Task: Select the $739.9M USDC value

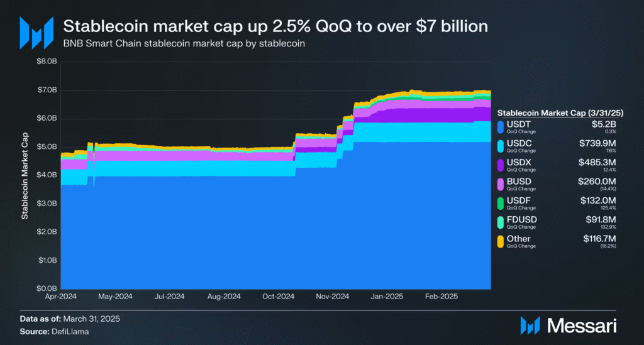Action: 597,143
